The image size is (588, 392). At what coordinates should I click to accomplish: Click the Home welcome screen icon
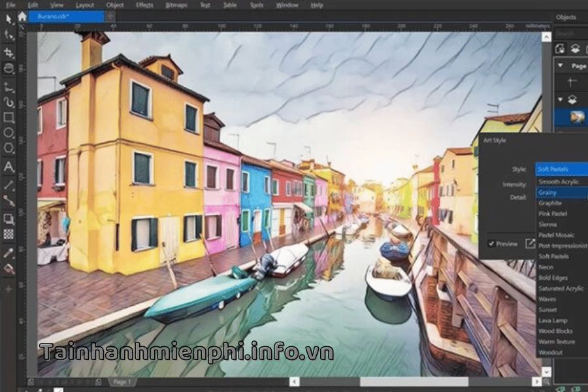(x=22, y=17)
